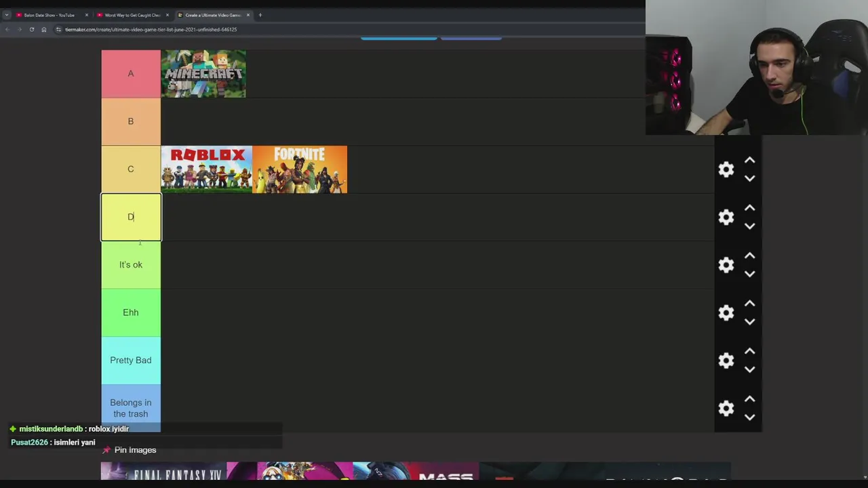868x488 pixels.
Task: Go back in browser history
Action: click(7, 29)
